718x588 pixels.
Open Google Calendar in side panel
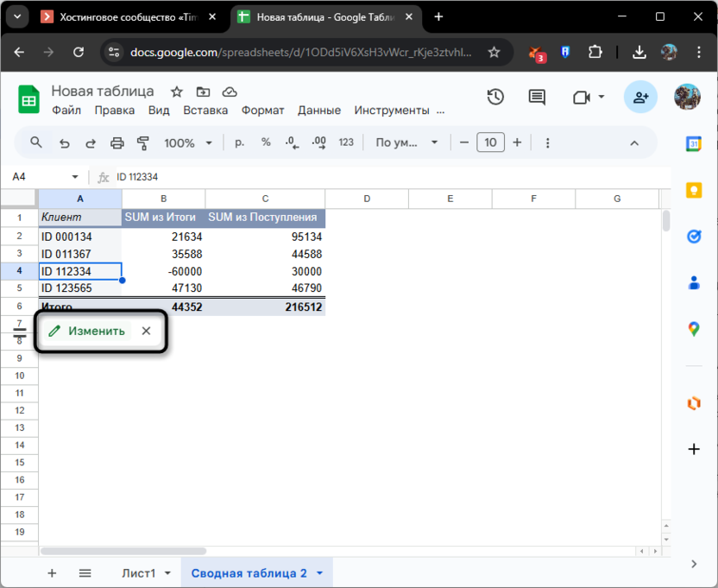693,144
